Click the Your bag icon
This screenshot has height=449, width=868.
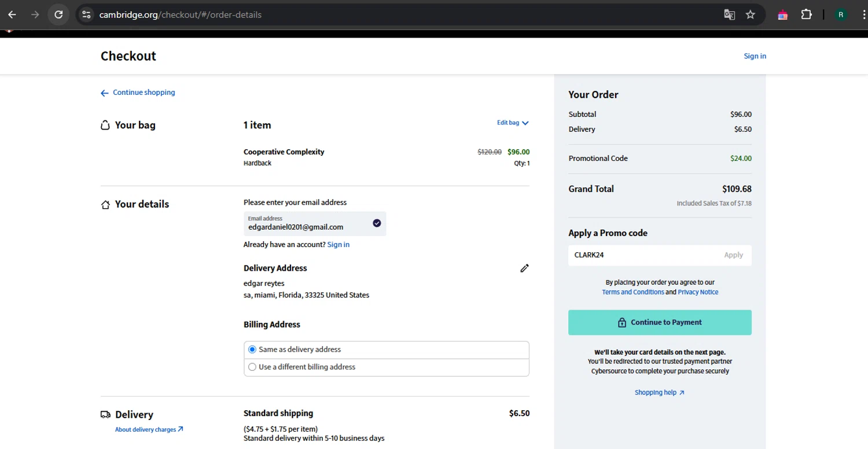105,125
